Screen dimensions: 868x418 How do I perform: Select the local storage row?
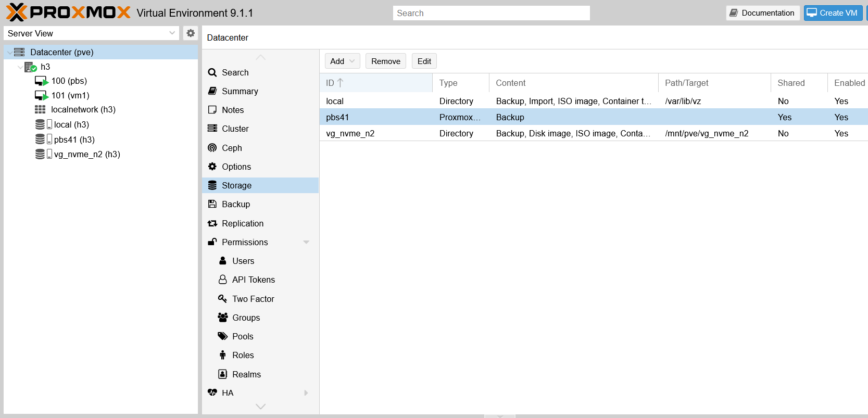pos(594,101)
